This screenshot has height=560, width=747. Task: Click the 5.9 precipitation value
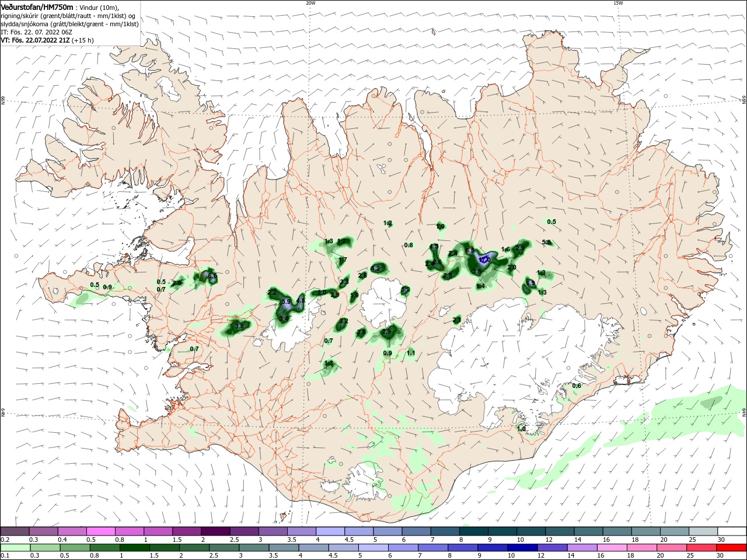pos(286,302)
